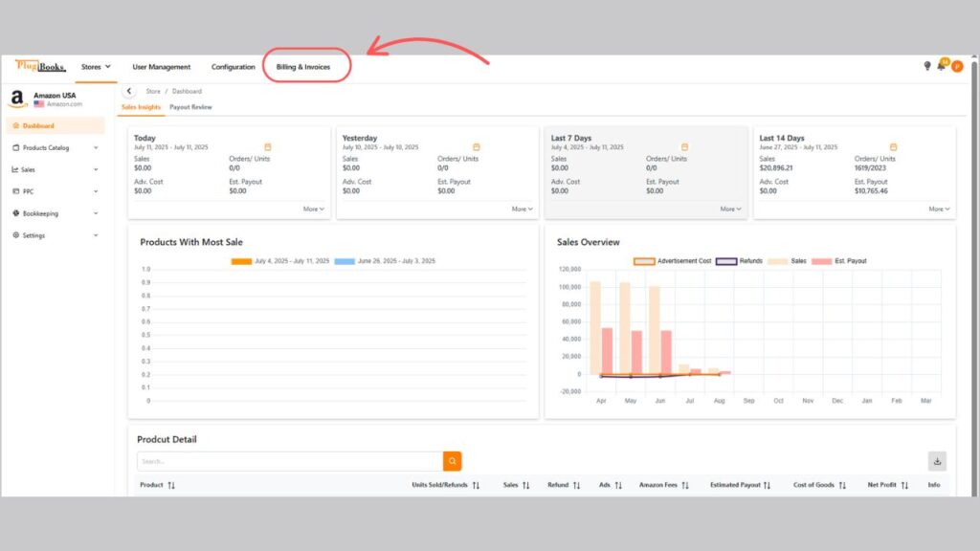The height and width of the screenshot is (551, 980).
Task: Click the lightbulb tips icon
Action: [926, 66]
